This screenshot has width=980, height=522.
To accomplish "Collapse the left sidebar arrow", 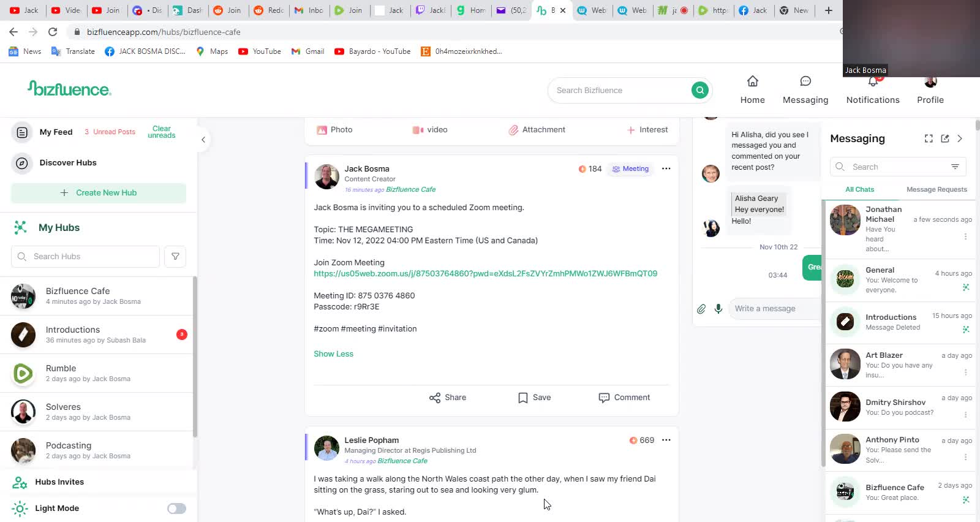I will 203,140.
